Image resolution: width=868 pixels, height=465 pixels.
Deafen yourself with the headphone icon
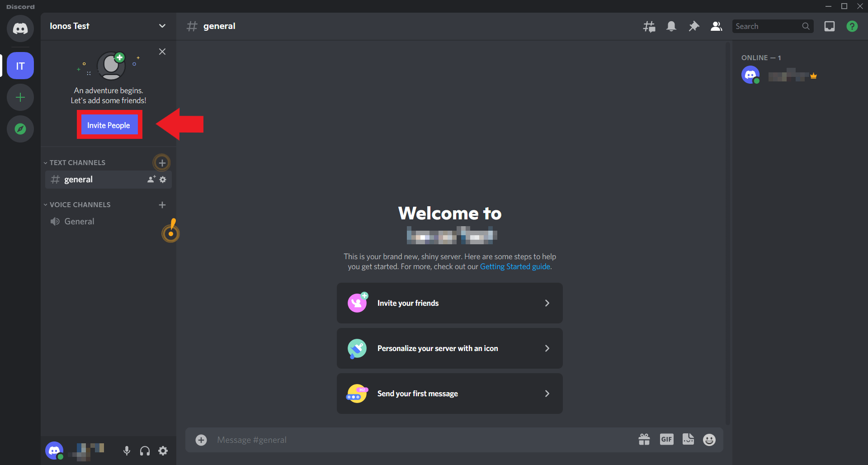pyautogui.click(x=145, y=451)
